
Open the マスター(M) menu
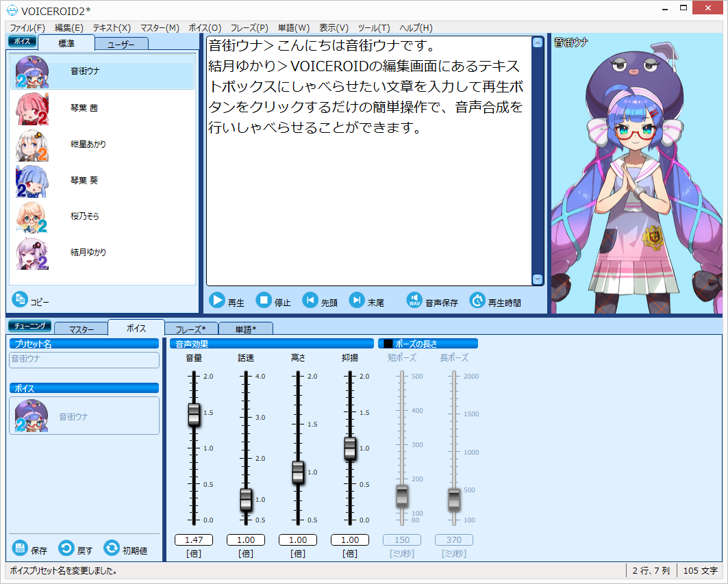click(160, 28)
